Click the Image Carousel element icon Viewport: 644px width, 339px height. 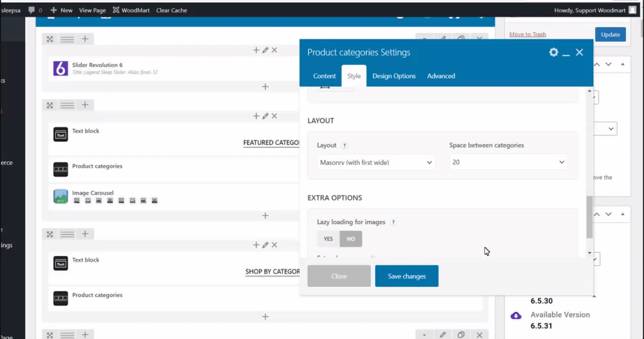tap(61, 196)
